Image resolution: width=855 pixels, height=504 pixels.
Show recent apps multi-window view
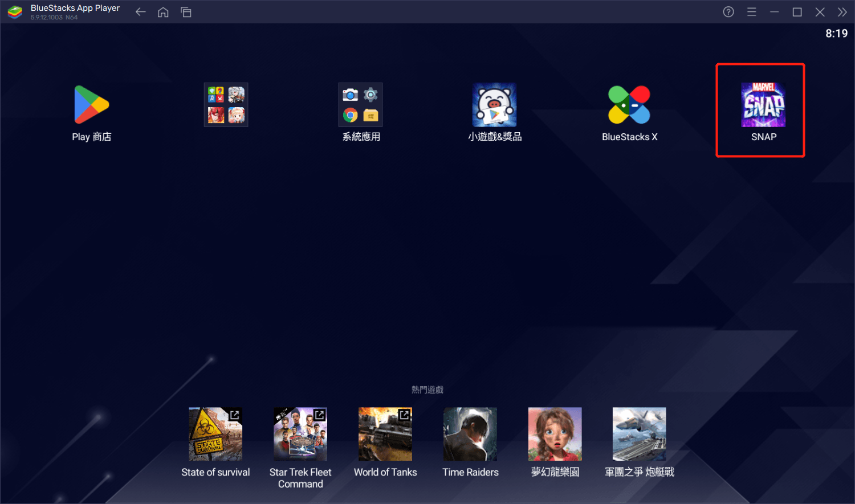click(186, 12)
